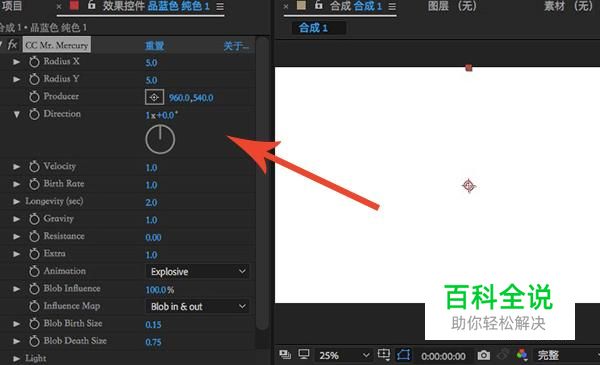Viewport: 600px width, 365px height.
Task: Click the producer crosshair in the viewer
Action: (468, 186)
